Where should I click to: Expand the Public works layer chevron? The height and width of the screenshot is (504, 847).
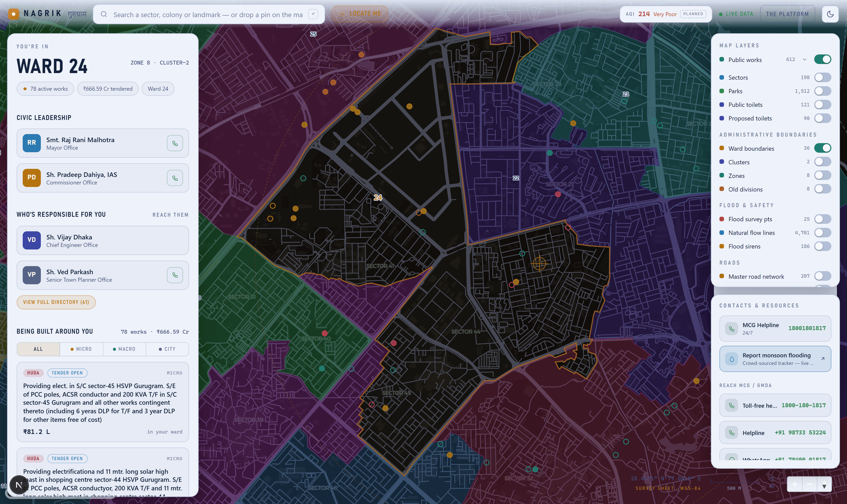pyautogui.click(x=805, y=59)
